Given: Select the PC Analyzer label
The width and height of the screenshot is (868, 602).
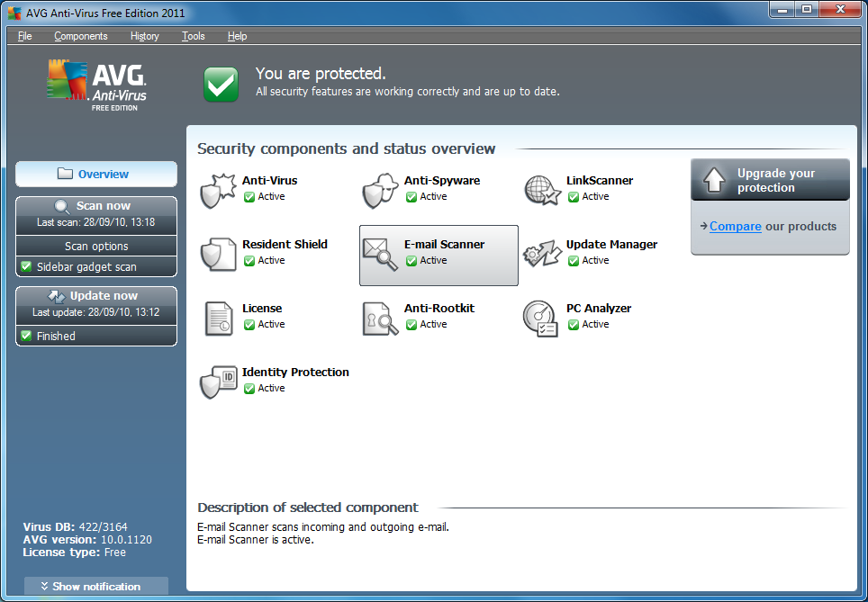Looking at the screenshot, I should (x=599, y=308).
